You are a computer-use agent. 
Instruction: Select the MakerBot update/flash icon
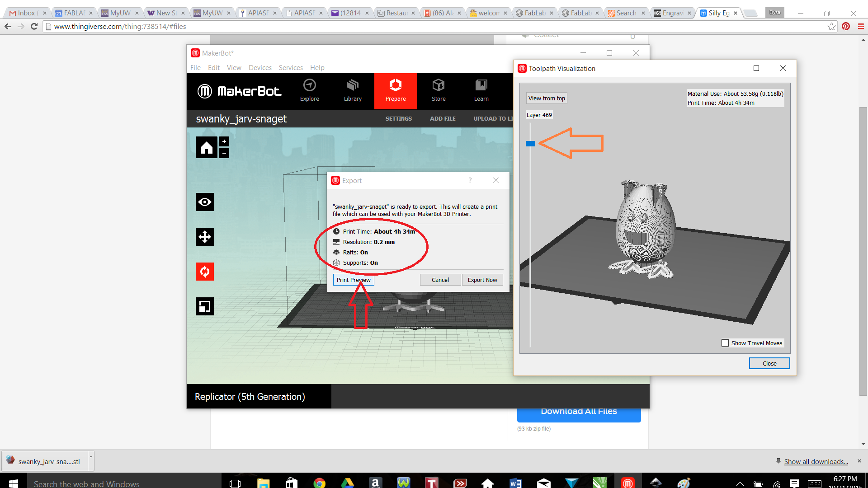[x=205, y=272]
